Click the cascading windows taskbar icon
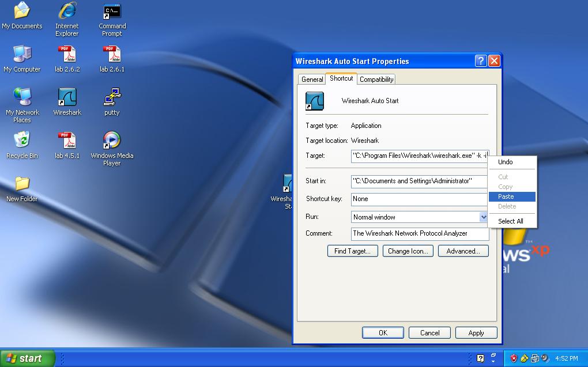The height and width of the screenshot is (367, 588). (x=493, y=355)
